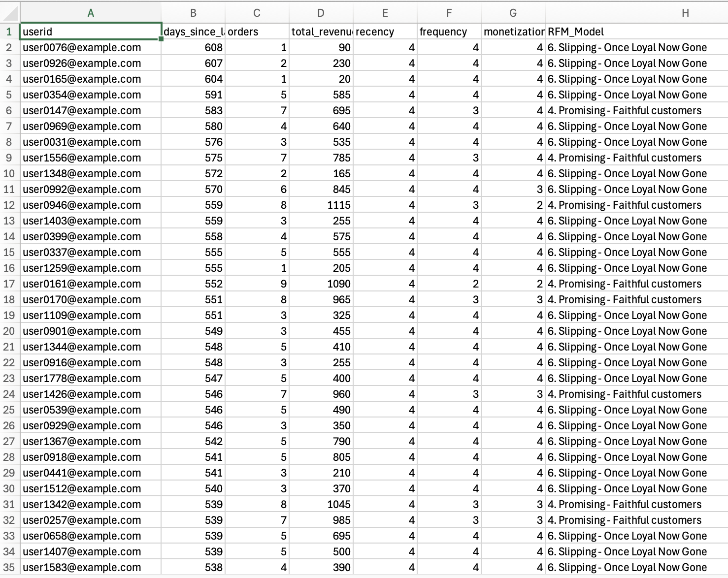Select the row 1 header
This screenshot has height=578, width=728.
point(9,32)
